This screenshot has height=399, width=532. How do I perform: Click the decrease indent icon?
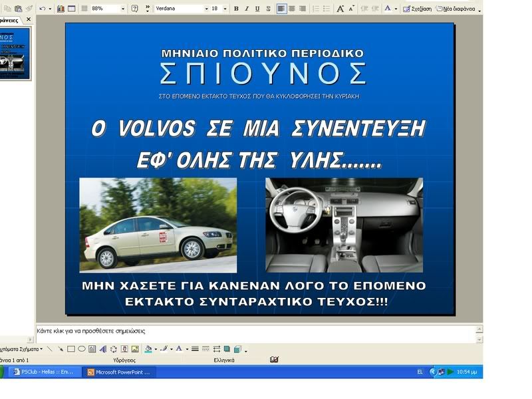(x=364, y=9)
